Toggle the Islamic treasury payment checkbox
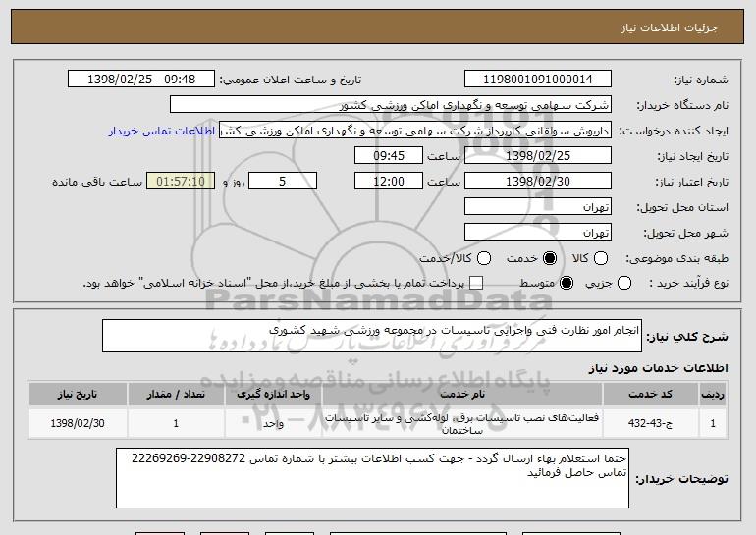This screenshot has height=535, width=756. click(x=476, y=283)
